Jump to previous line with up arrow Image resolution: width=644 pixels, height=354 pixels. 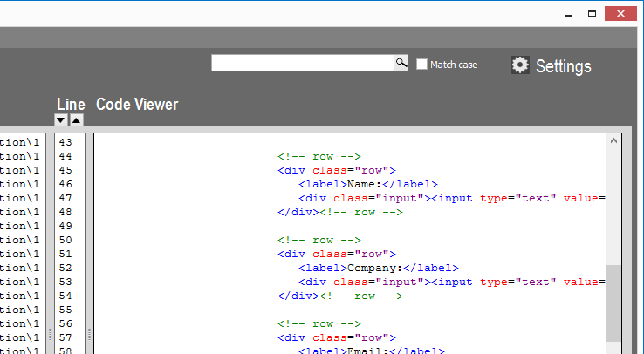(76, 120)
